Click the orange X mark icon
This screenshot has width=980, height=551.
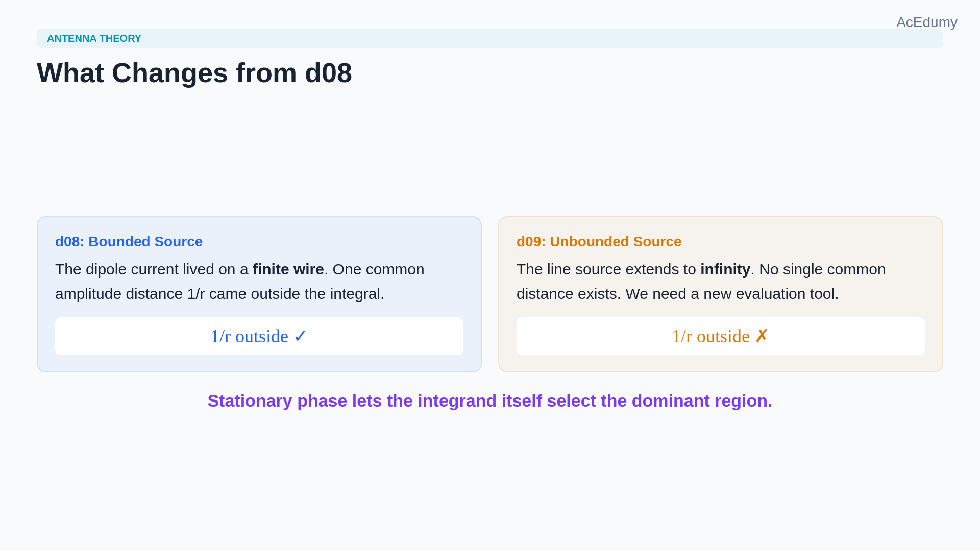tap(762, 336)
